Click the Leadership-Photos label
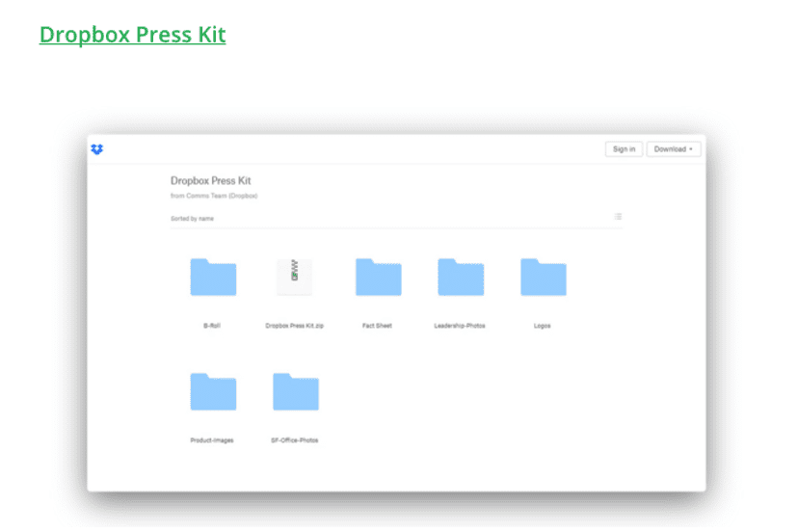 (x=460, y=326)
